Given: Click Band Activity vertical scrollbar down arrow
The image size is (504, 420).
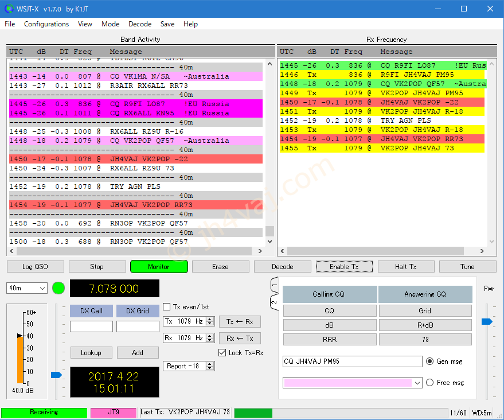Looking at the screenshot, I should (x=269, y=242).
